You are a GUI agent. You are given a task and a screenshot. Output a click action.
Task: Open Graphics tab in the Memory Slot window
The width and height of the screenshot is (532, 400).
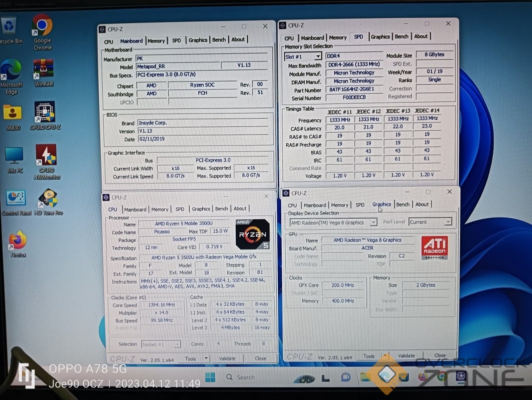(x=380, y=36)
